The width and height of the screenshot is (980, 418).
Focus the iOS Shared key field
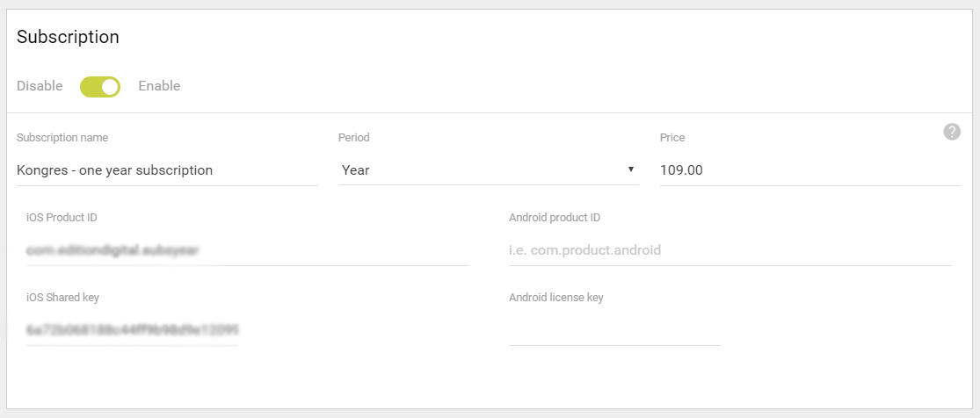pos(132,330)
